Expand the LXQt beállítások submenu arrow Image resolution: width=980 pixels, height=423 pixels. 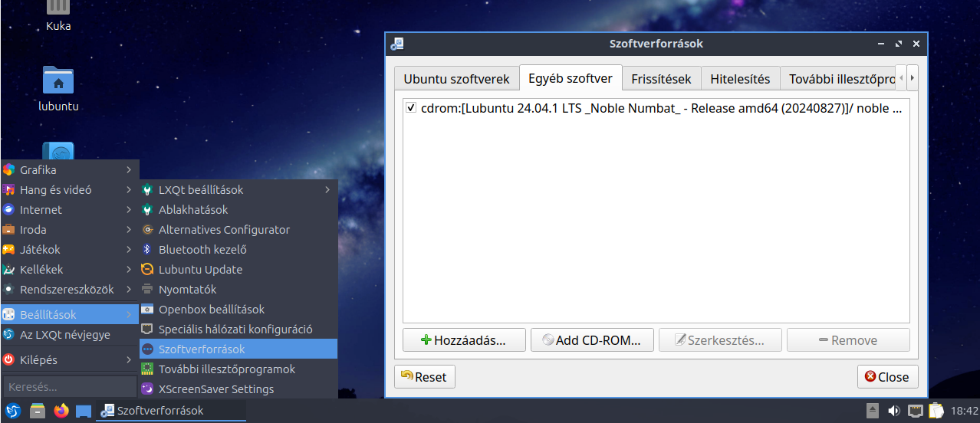click(x=328, y=190)
